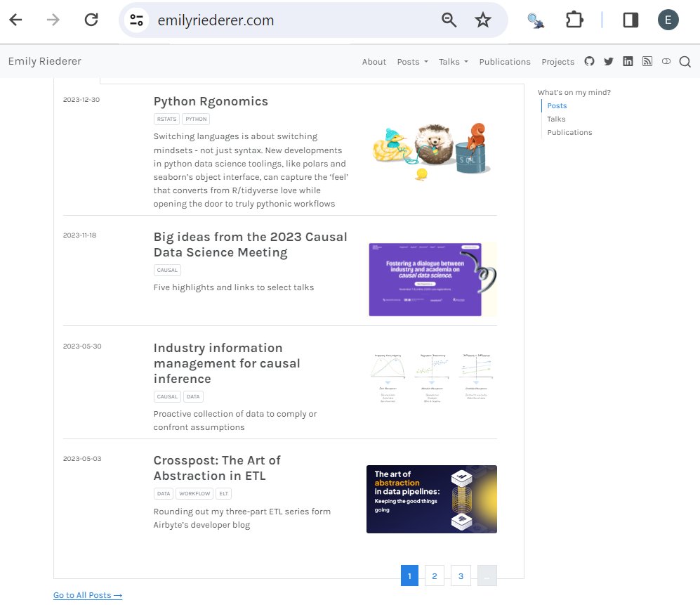
Task: Open the art of abstraction thumbnail
Action: 432,499
